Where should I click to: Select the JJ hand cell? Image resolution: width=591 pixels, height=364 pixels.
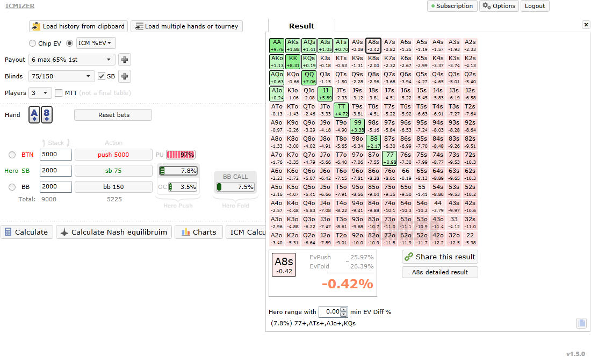click(x=325, y=94)
